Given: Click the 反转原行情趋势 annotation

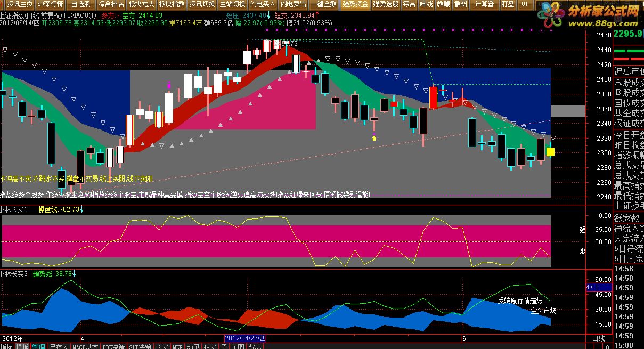Looking at the screenshot, I should [x=520, y=301].
